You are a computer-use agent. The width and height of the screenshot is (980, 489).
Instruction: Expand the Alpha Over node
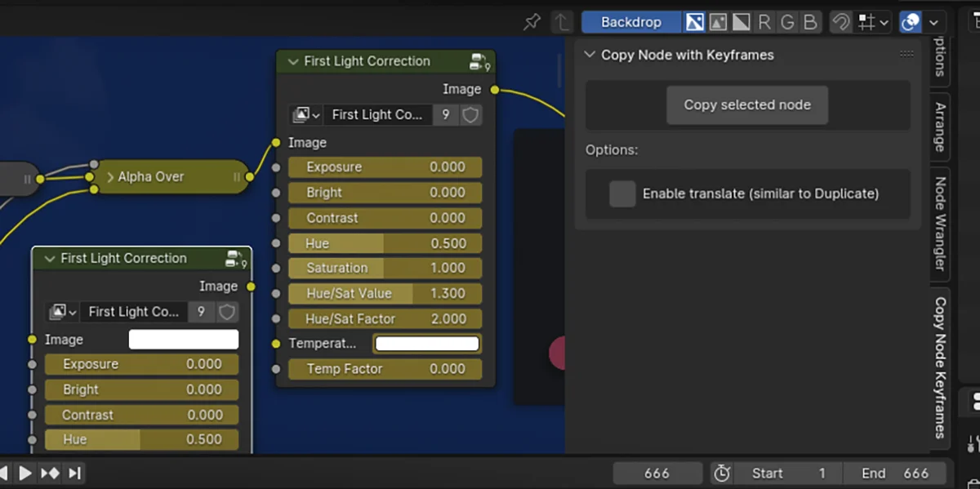point(110,176)
